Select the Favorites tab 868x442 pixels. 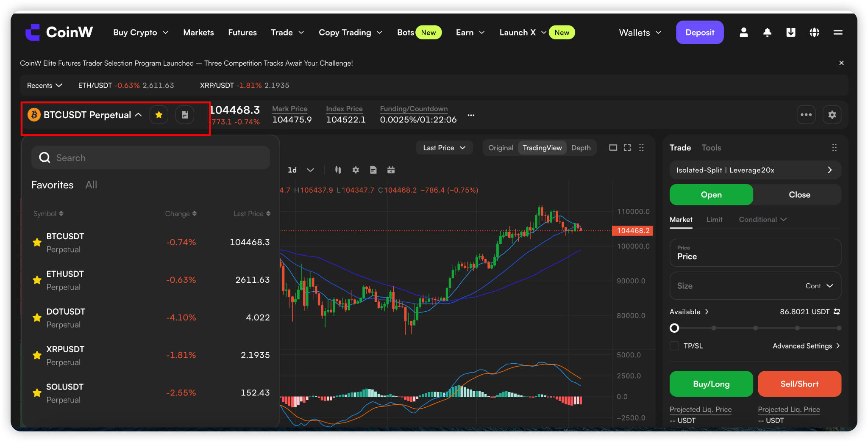[52, 185]
